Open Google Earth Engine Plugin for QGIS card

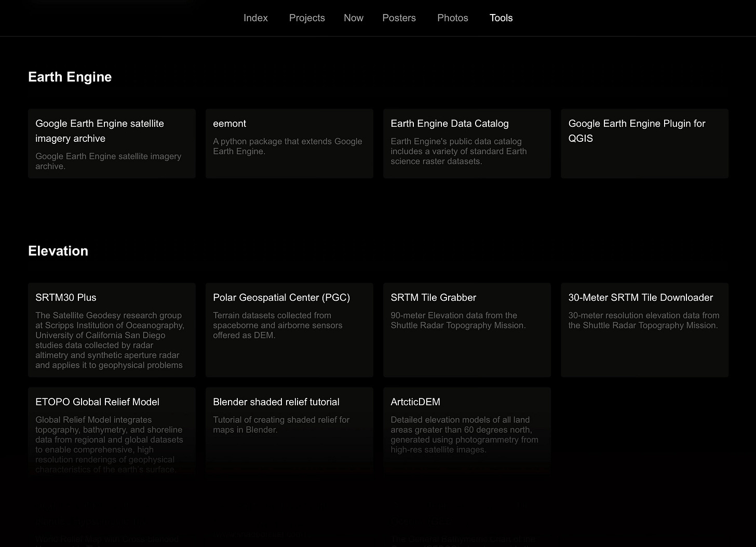point(644,143)
